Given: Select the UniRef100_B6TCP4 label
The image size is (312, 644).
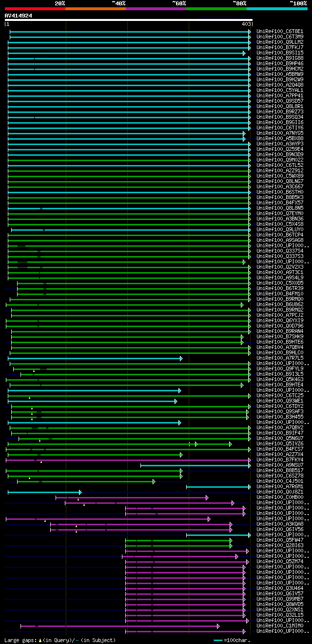Looking at the screenshot, I should coord(280,235).
